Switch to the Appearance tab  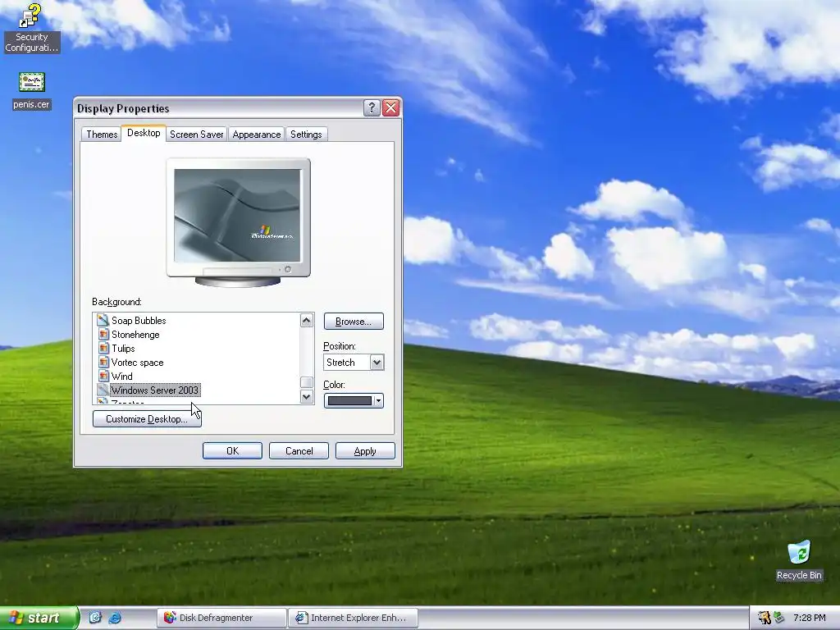257,135
